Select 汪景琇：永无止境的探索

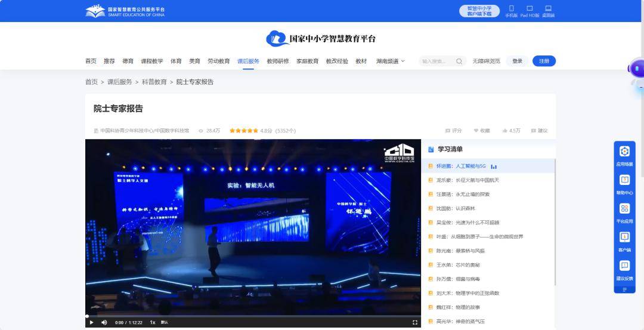click(x=488, y=195)
